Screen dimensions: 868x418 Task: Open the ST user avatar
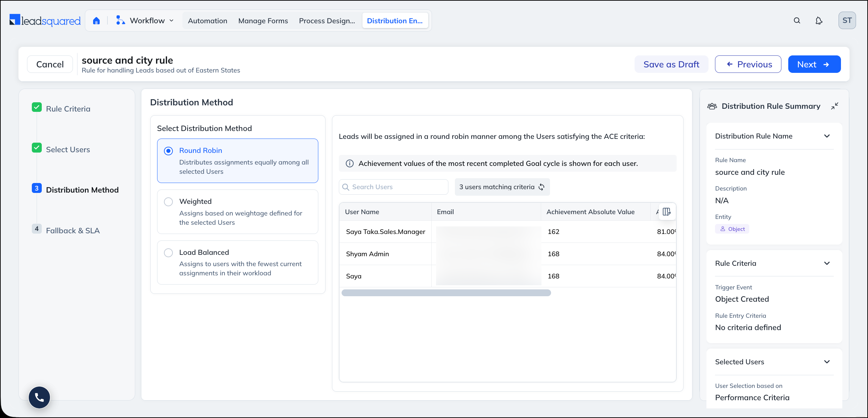[x=847, y=21]
